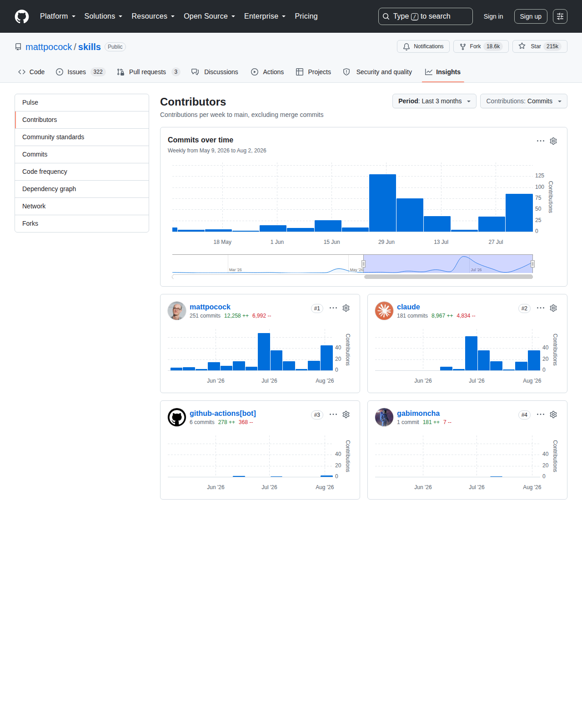Viewport: 582px width, 728px height.
Task: Switch to the Actions tab
Action: [267, 72]
